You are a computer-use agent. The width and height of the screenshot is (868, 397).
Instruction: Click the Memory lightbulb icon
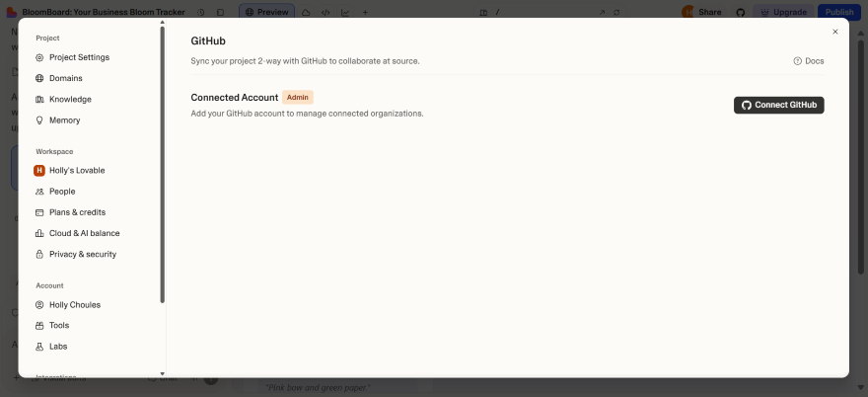[39, 120]
